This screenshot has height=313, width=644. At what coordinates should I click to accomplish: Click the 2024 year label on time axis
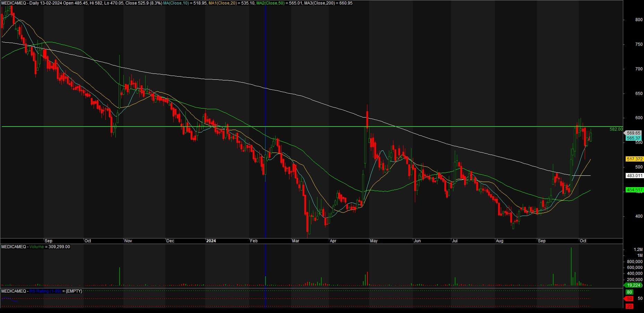(211, 241)
